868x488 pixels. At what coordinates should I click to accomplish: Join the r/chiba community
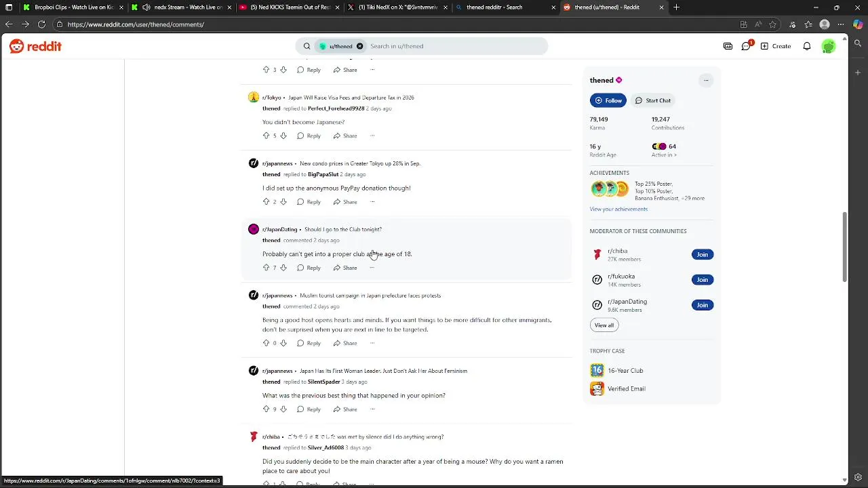click(703, 254)
